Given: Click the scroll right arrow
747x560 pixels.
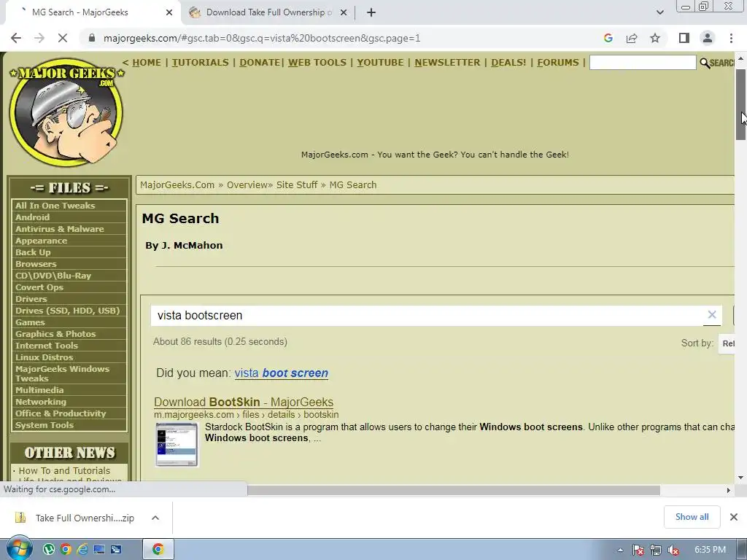Looking at the screenshot, I should click(728, 490).
